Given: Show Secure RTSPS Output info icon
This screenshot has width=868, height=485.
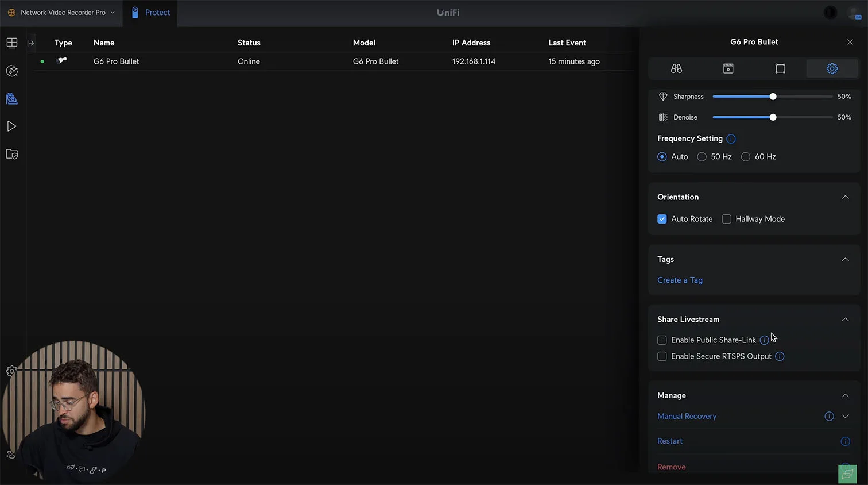Looking at the screenshot, I should 780,356.
